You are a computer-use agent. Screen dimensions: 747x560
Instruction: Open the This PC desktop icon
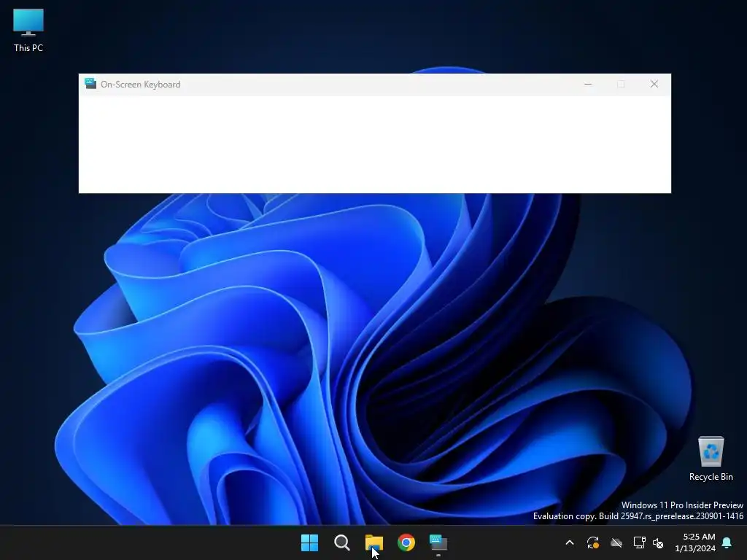[28, 31]
